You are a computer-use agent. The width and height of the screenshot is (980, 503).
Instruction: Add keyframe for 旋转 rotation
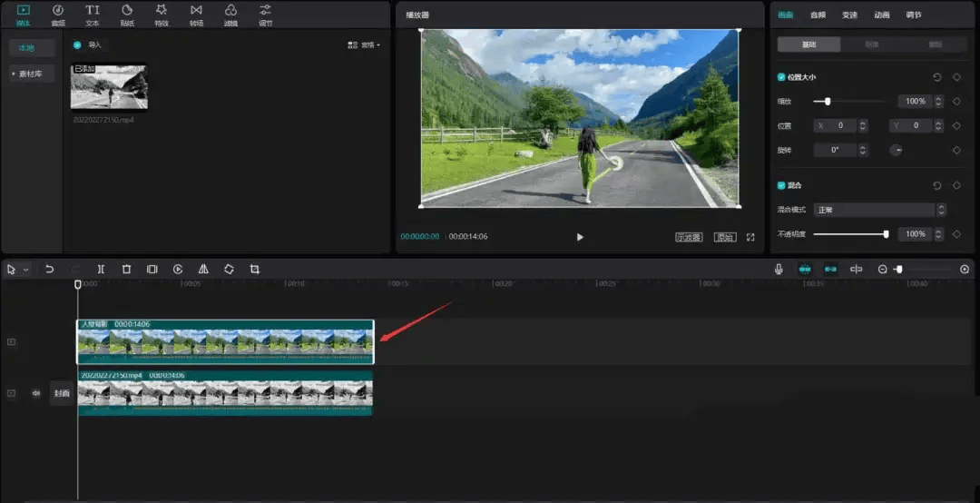(956, 150)
